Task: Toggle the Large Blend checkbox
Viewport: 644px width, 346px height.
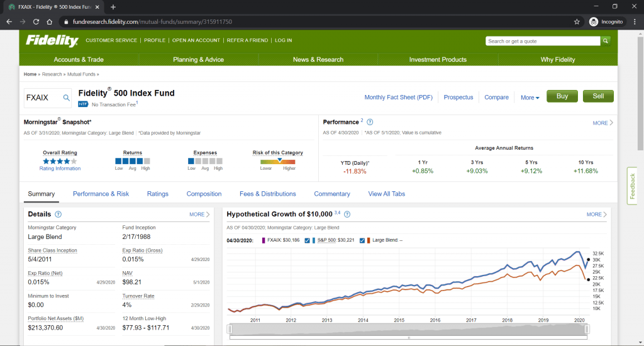Action: coord(362,240)
